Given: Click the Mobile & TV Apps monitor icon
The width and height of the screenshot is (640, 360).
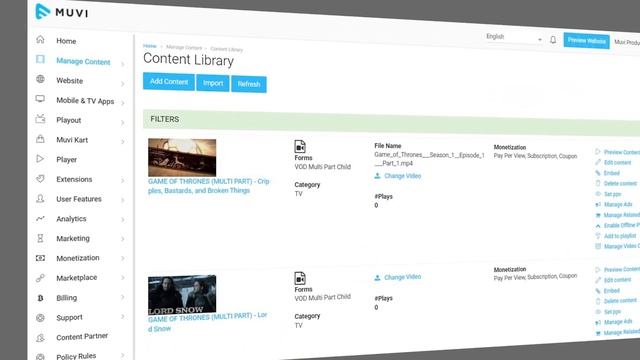Looking at the screenshot, I should point(40,98).
